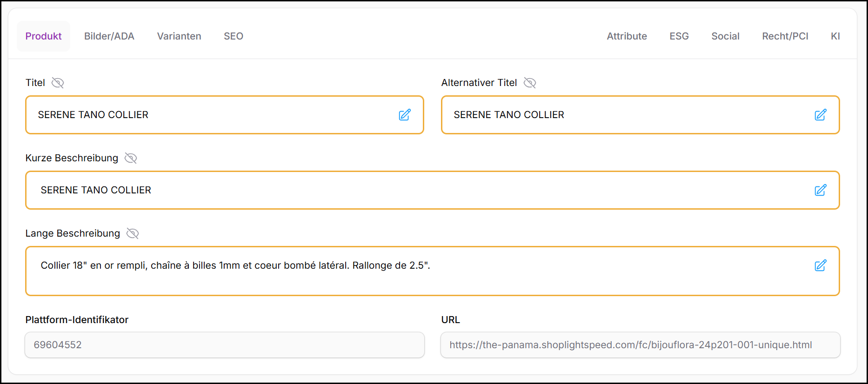Click the URL field with shoplightspeed link
868x384 pixels.
pos(640,345)
